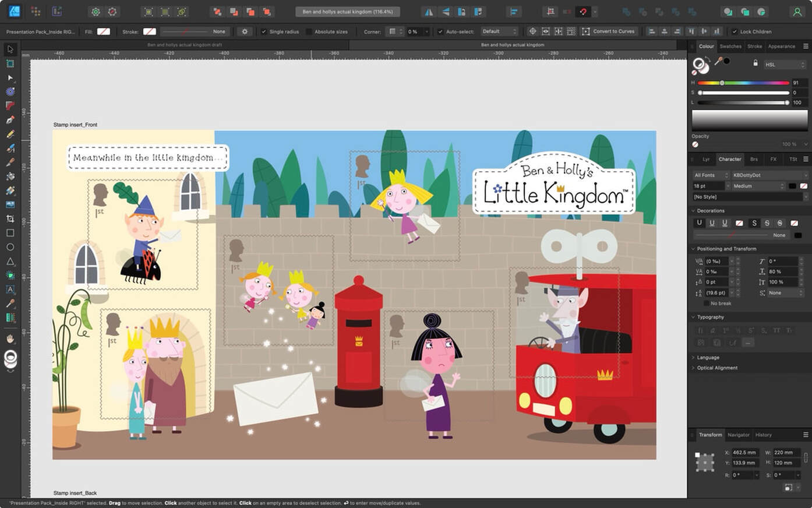The height and width of the screenshot is (508, 812).
Task: Click the Align Left icon in context toolbar
Action: pos(651,31)
